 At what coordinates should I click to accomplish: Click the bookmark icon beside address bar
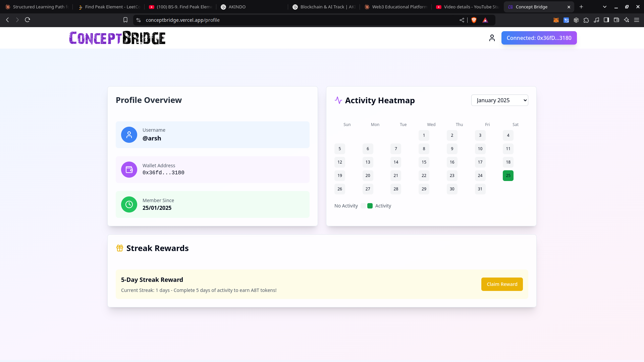point(125,20)
